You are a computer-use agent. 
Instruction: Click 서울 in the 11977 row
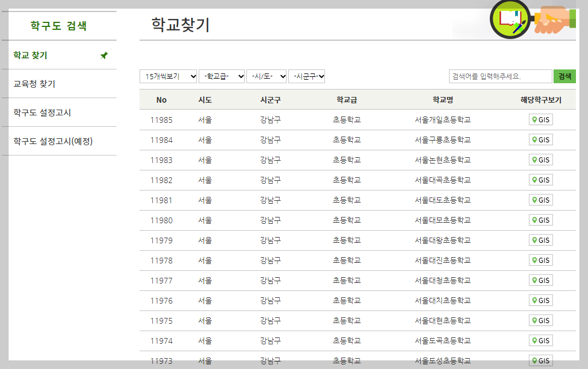pos(205,281)
